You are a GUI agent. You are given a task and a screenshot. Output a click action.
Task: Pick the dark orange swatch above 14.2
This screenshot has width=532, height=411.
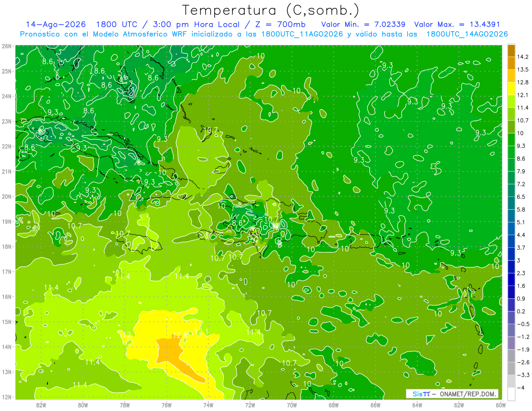pos(511,51)
